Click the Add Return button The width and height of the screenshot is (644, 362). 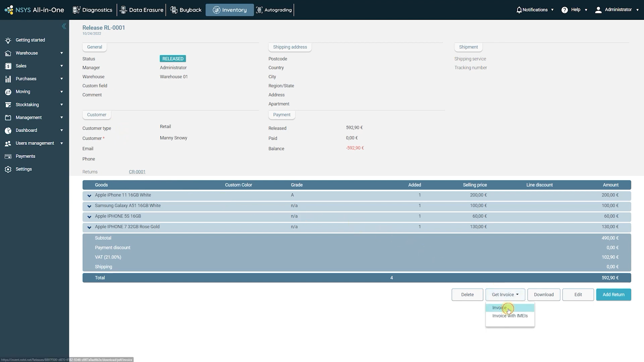coord(613,295)
